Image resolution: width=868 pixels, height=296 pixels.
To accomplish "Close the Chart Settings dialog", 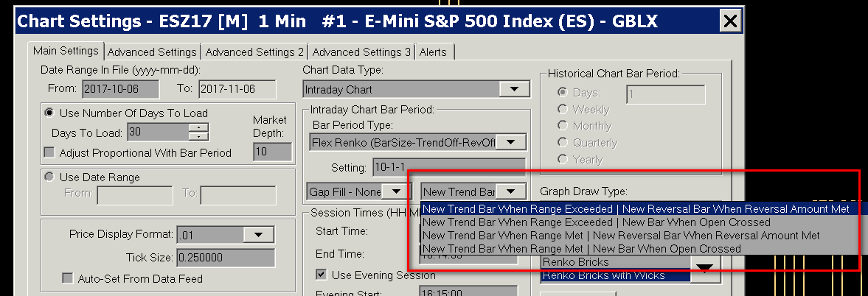I will [730, 21].
